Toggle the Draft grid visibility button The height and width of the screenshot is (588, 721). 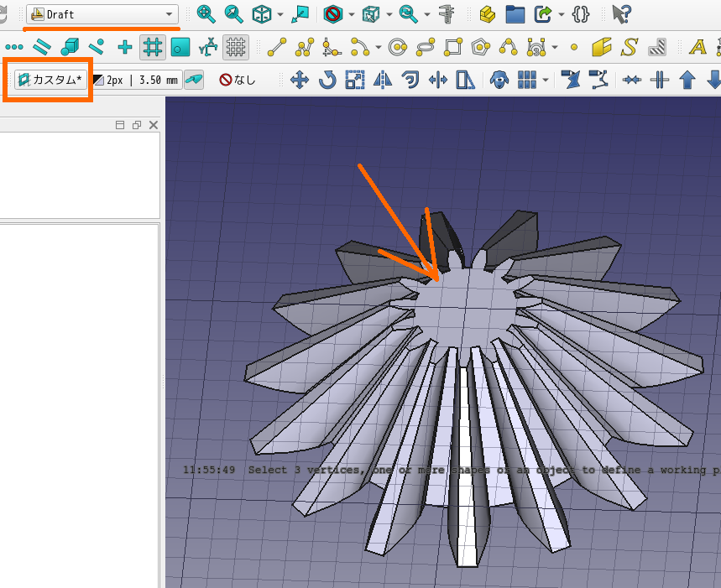point(235,47)
